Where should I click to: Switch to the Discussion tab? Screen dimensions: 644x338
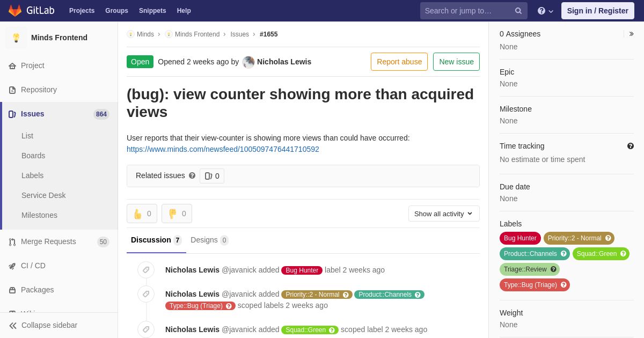156,240
